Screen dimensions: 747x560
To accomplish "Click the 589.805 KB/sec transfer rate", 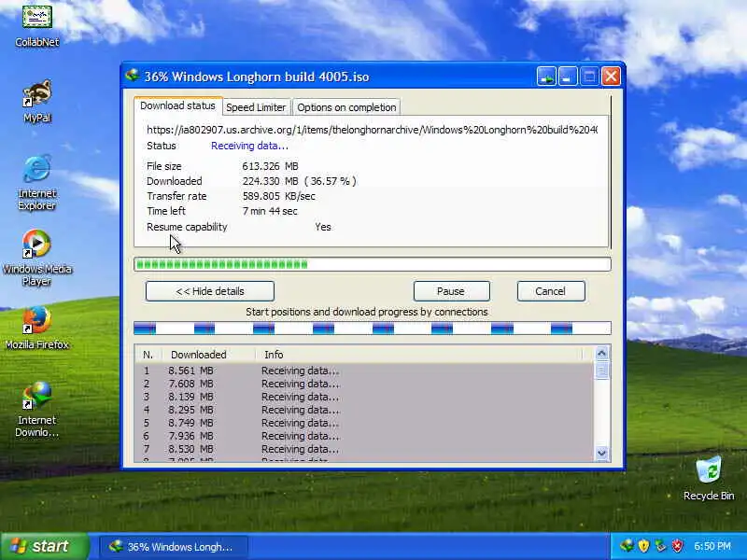I will (x=278, y=196).
